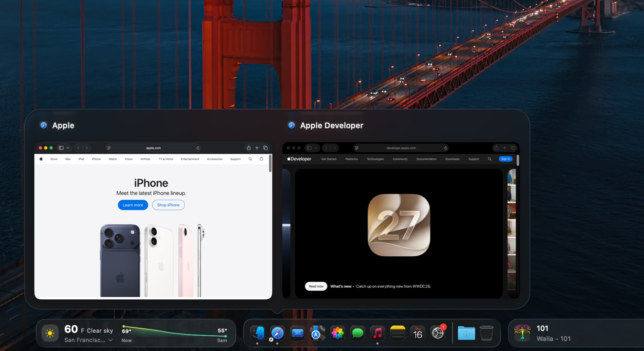Open the Music app in the dock
Screen dimensions: 644x351
click(378, 333)
